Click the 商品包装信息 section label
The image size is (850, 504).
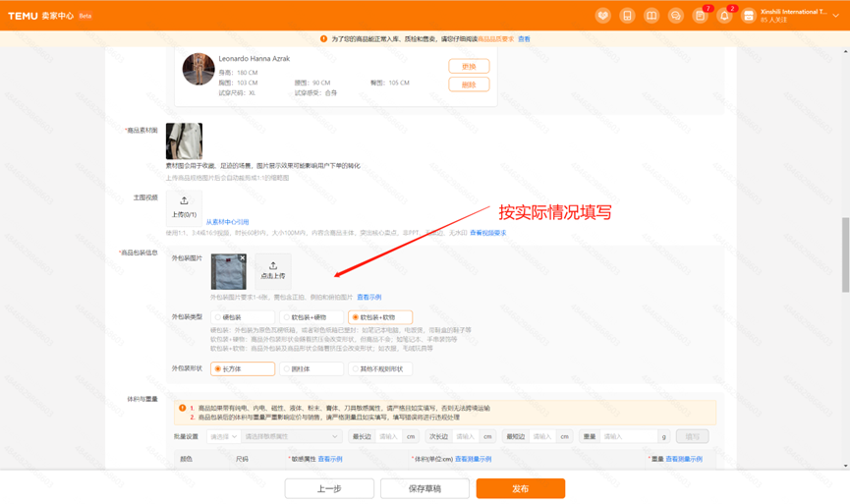pyautogui.click(x=139, y=252)
